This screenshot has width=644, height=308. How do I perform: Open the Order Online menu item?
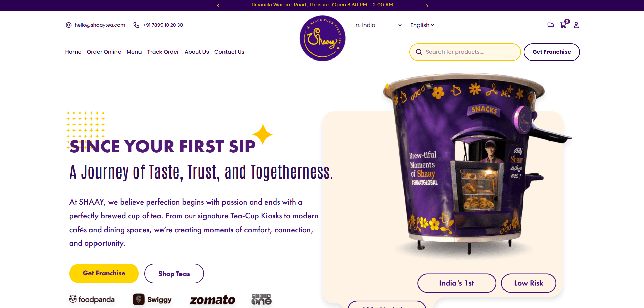(104, 52)
